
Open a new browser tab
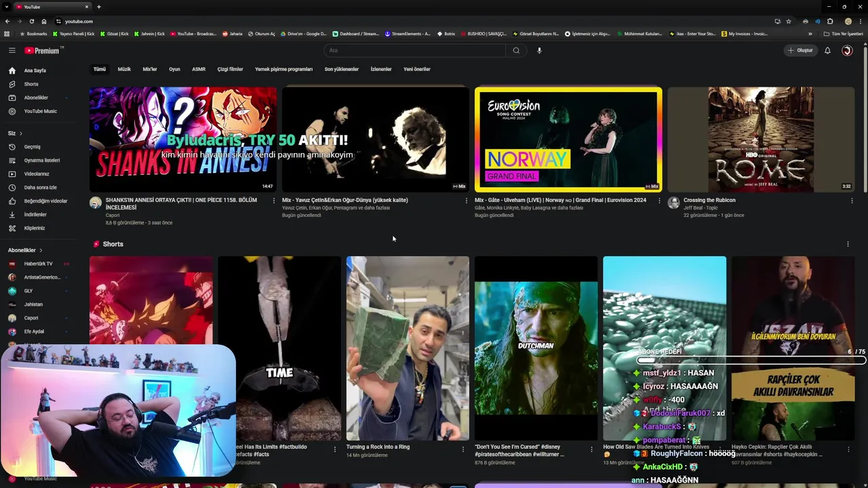(99, 7)
